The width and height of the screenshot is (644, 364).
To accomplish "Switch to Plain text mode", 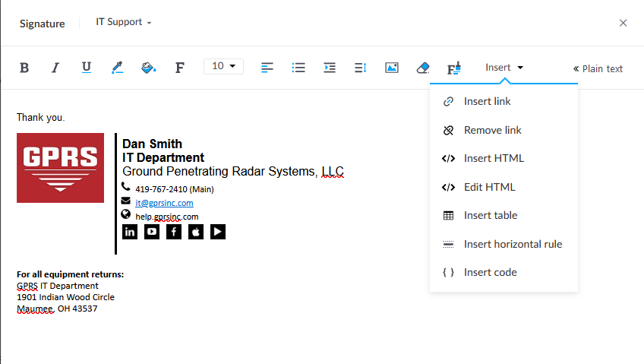I will point(598,68).
